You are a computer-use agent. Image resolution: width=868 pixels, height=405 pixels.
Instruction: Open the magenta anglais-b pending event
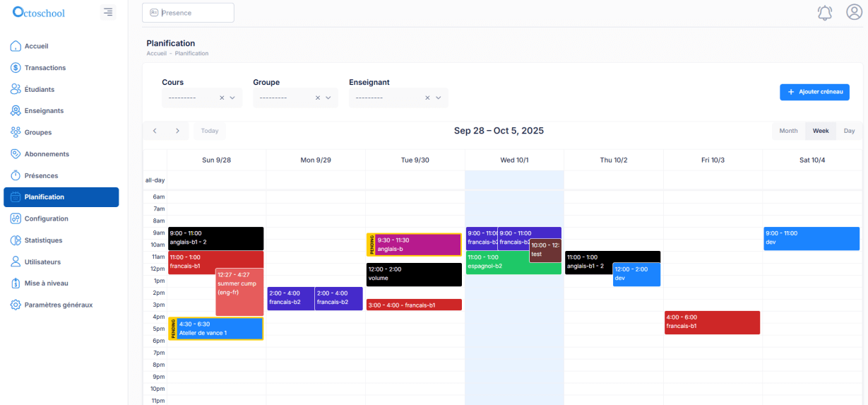coord(417,245)
